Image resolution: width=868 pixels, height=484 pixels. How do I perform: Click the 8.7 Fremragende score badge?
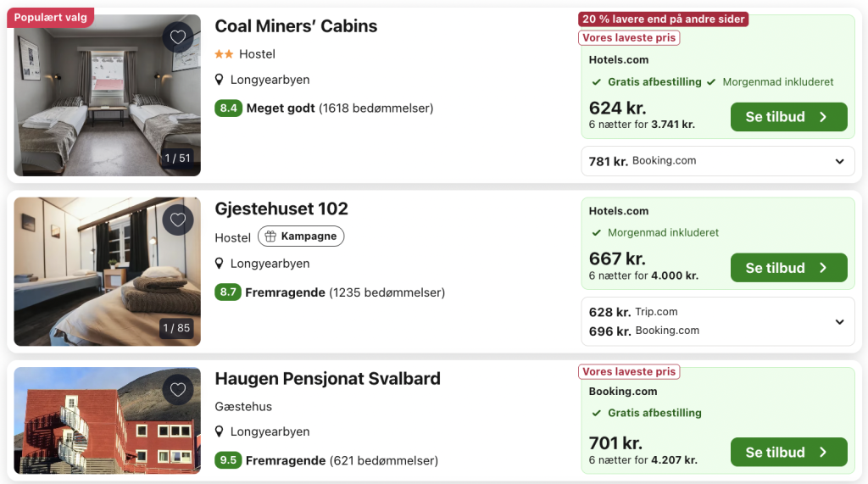tap(228, 292)
